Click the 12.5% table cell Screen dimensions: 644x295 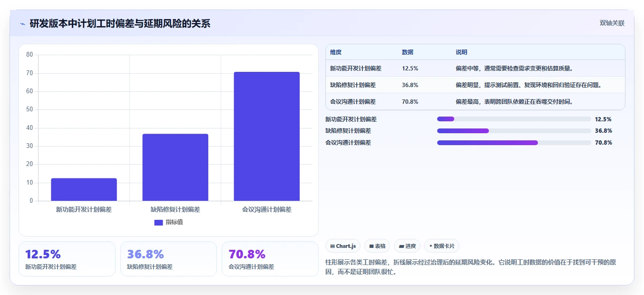pos(410,69)
